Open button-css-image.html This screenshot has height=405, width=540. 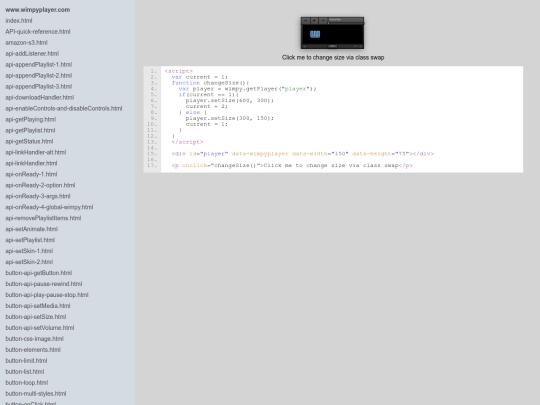34,339
